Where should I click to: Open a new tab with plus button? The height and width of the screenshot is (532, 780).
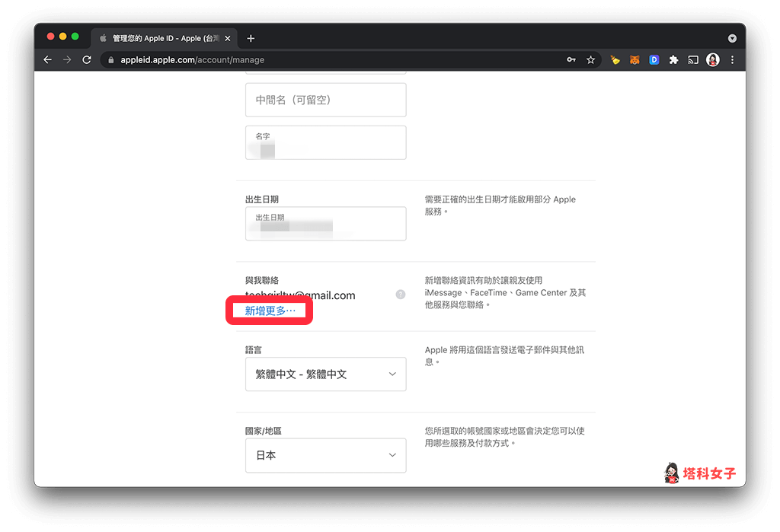[251, 38]
